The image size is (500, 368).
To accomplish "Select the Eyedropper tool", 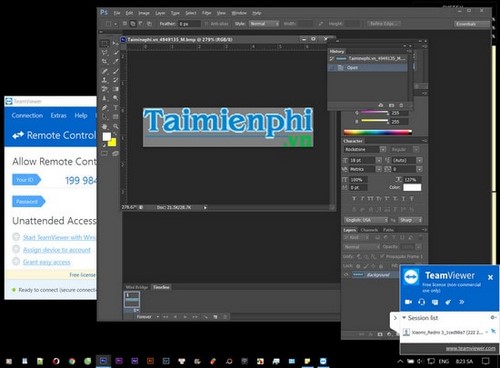I will (115, 62).
